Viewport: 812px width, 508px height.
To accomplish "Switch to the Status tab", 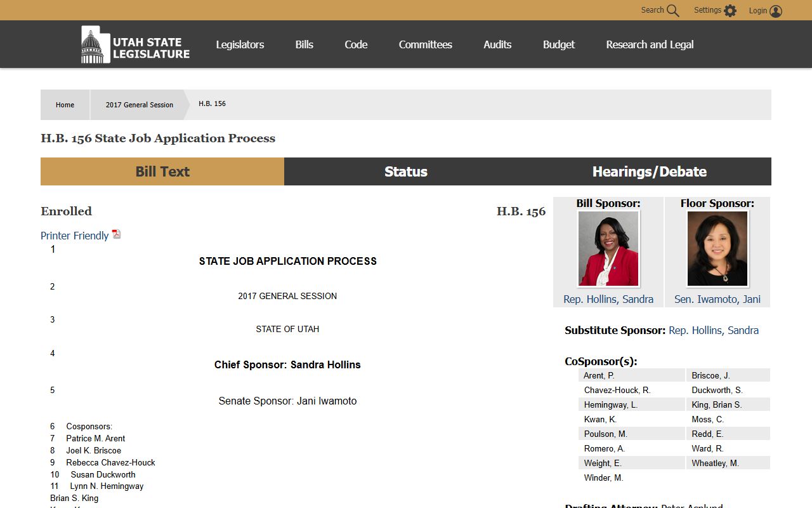I will point(406,171).
